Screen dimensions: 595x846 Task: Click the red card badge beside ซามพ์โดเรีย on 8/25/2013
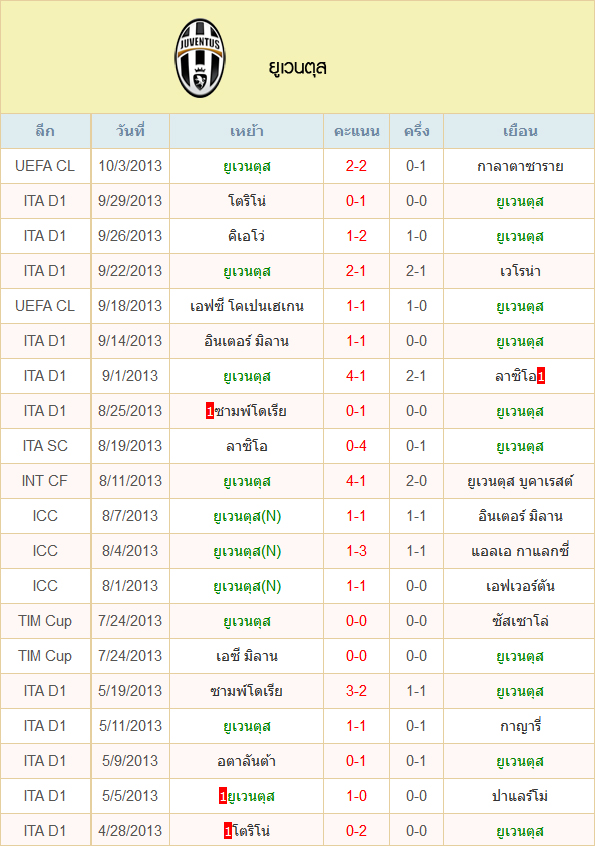[210, 411]
